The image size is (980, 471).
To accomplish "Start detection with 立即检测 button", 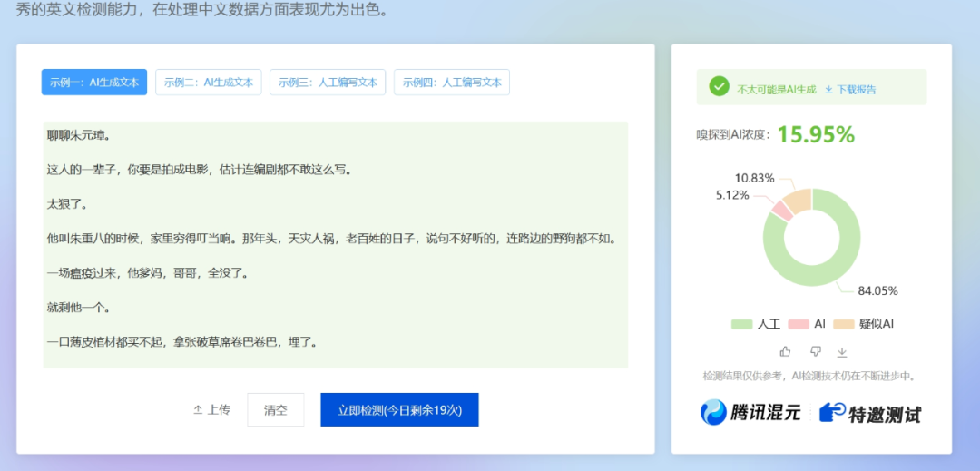I will 399,410.
